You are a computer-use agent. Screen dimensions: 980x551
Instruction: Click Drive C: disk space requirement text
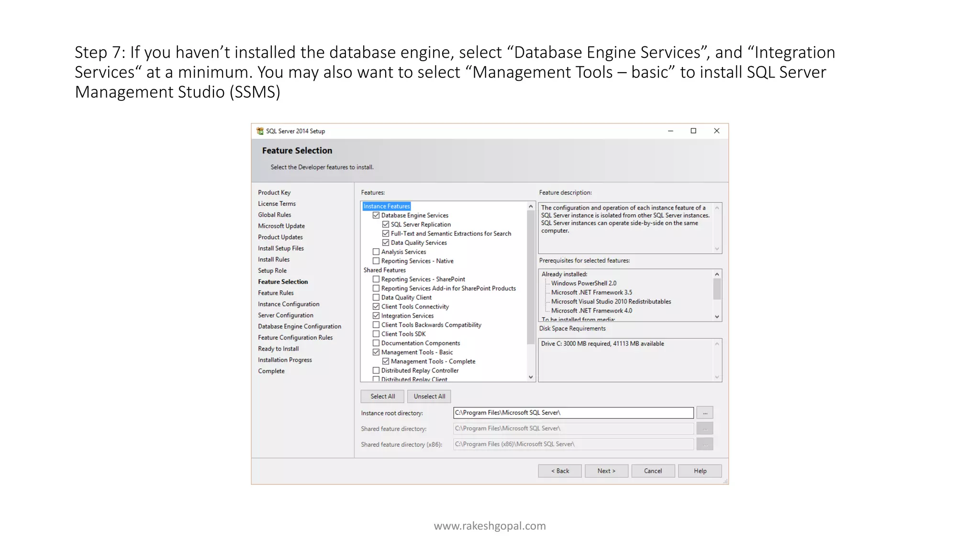[602, 343]
